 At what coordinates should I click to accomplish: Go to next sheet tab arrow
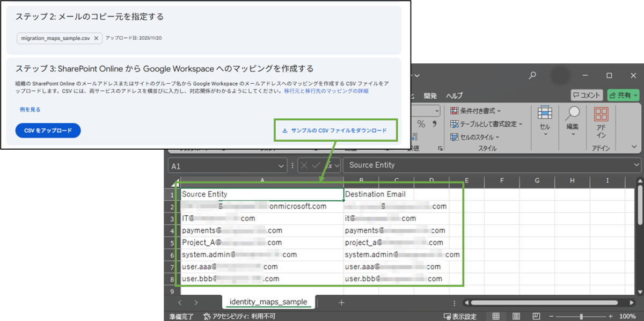point(195,303)
